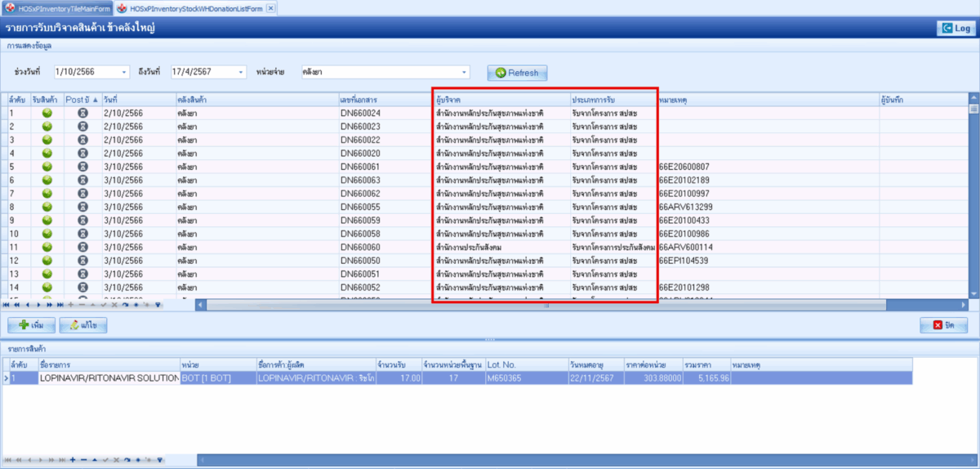Click the ปิด (close) button

[943, 325]
